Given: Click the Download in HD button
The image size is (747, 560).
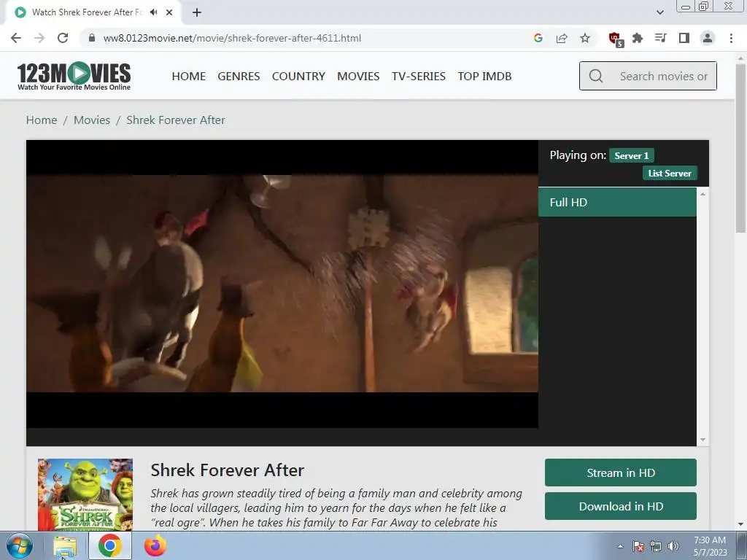Looking at the screenshot, I should click(x=620, y=506).
